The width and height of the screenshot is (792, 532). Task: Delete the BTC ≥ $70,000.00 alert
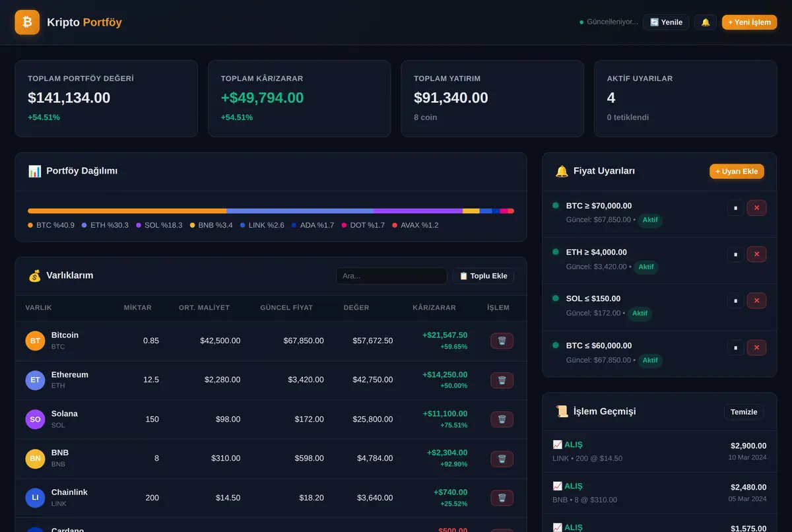click(x=756, y=208)
